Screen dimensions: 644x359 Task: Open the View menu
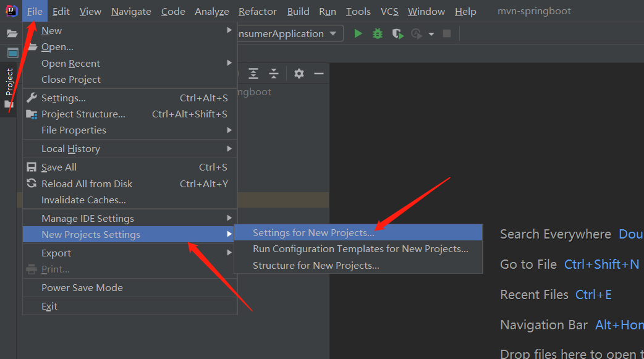coord(90,12)
